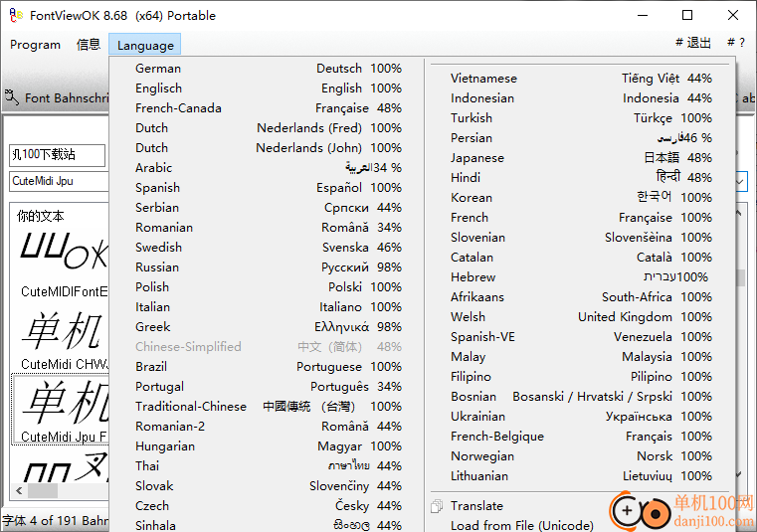The image size is (757, 532).
Task: Choose Polish Polski language
Action: 267,286
